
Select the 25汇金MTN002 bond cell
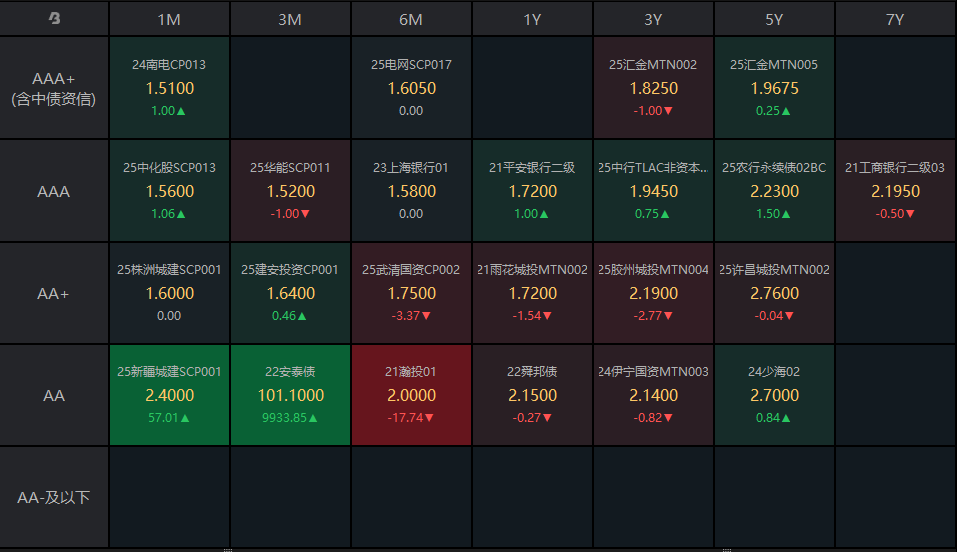[653, 88]
